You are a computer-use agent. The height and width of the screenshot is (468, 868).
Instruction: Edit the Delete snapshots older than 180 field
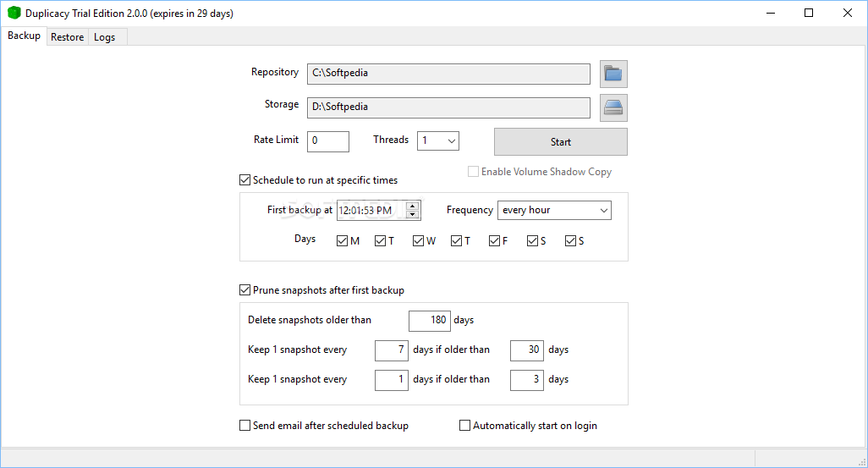430,321
